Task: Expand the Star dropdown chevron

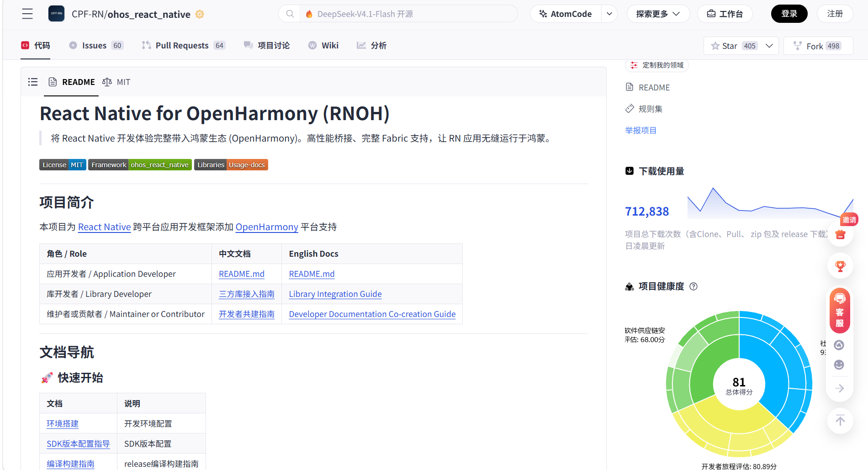Action: pos(769,46)
